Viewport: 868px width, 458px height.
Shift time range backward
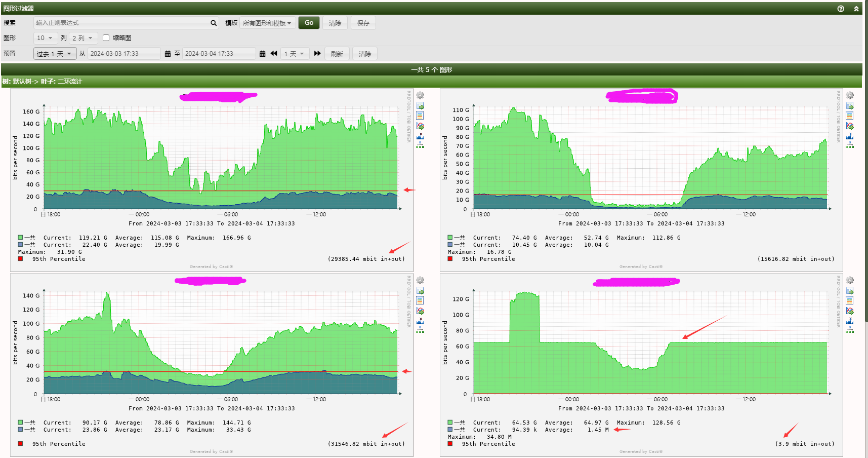(x=274, y=53)
